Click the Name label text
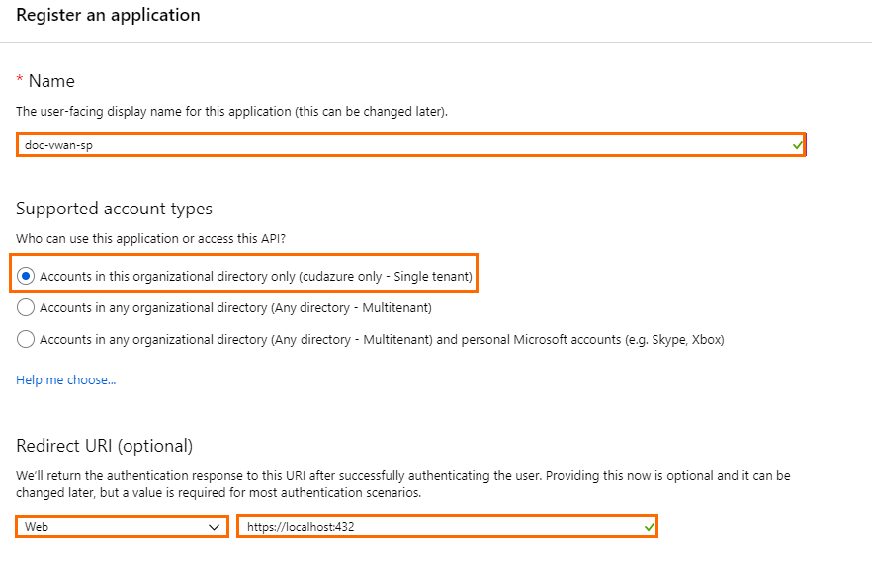The width and height of the screenshot is (872, 588). tap(51, 81)
